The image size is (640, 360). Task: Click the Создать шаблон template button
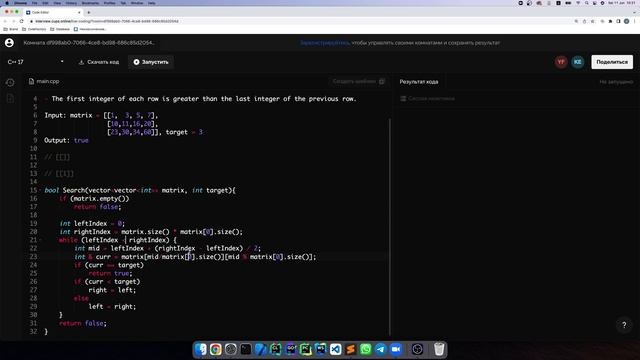(358, 81)
